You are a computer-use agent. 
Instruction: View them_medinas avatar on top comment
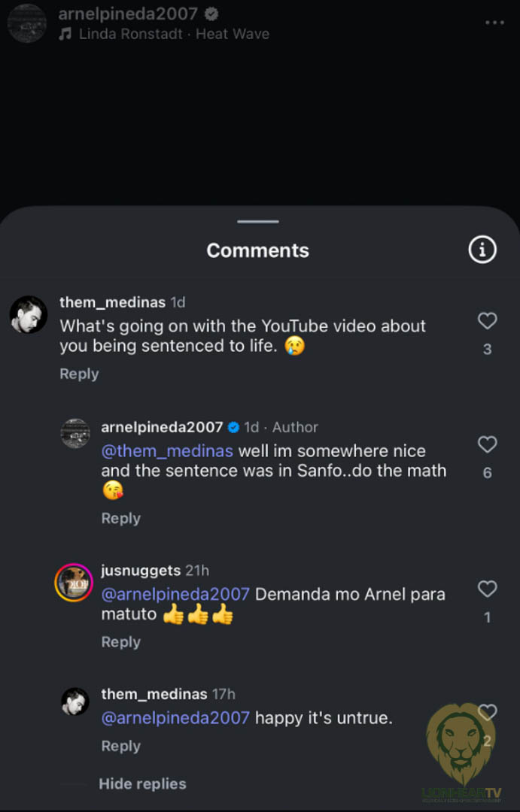(29, 314)
